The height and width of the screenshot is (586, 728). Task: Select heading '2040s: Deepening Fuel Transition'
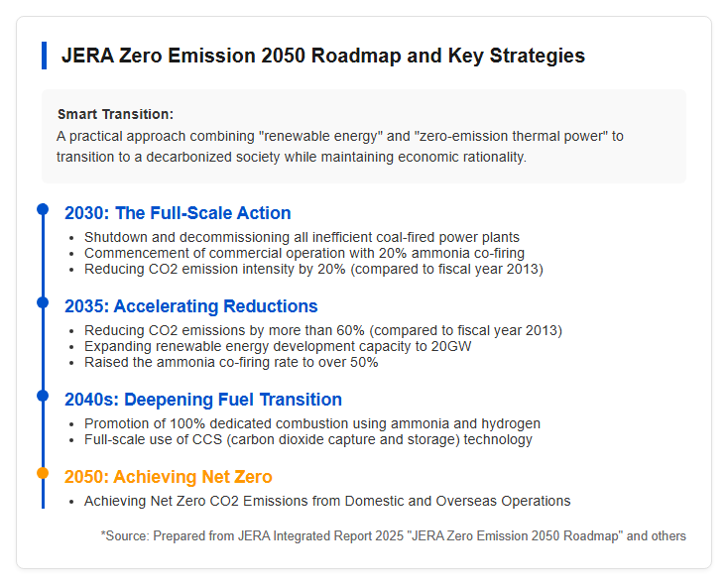click(203, 400)
